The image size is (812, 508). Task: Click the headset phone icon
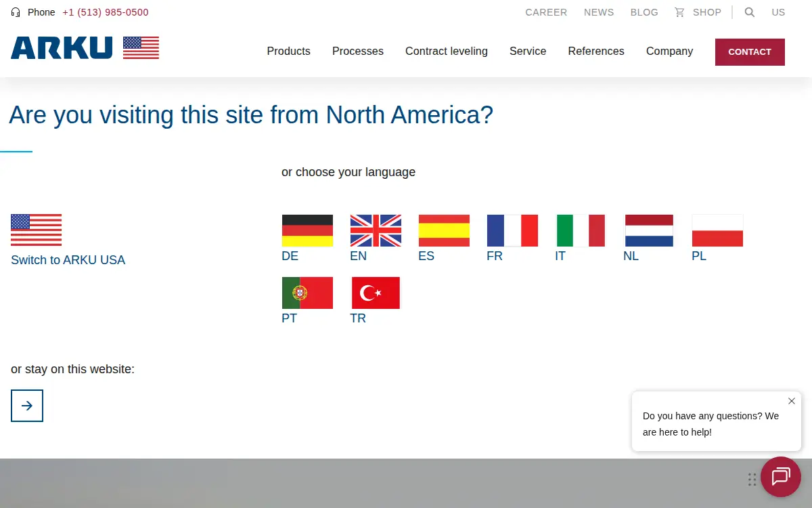[16, 12]
